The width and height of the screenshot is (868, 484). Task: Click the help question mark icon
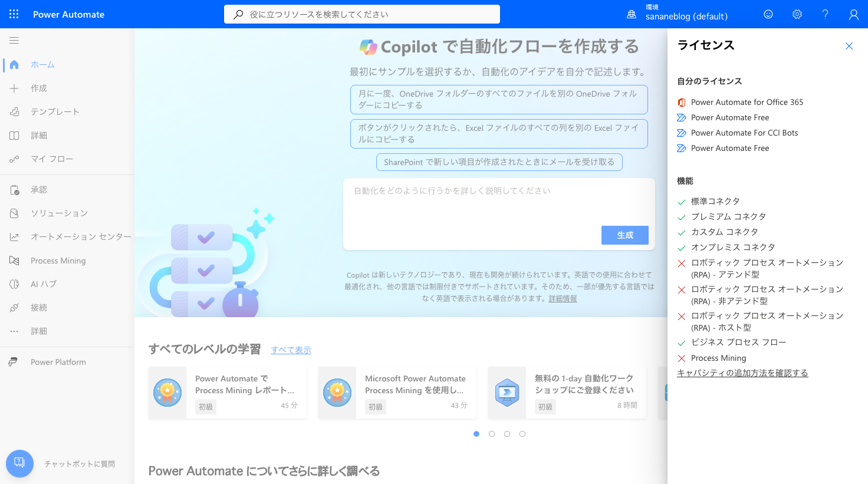(x=826, y=14)
